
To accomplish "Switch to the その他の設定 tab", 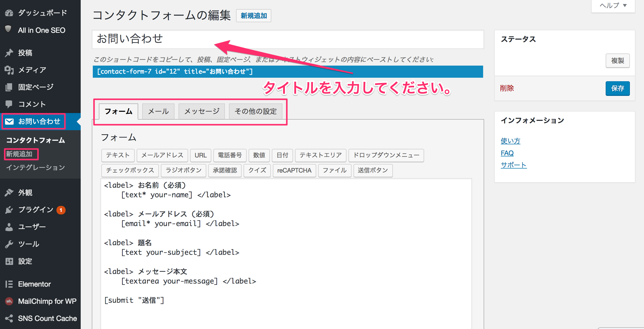I will pyautogui.click(x=255, y=111).
